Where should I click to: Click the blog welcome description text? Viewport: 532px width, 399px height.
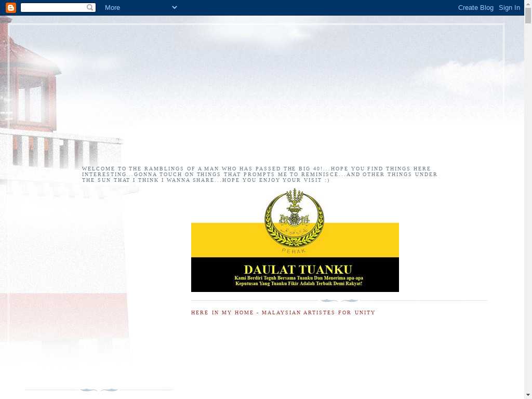click(x=259, y=175)
